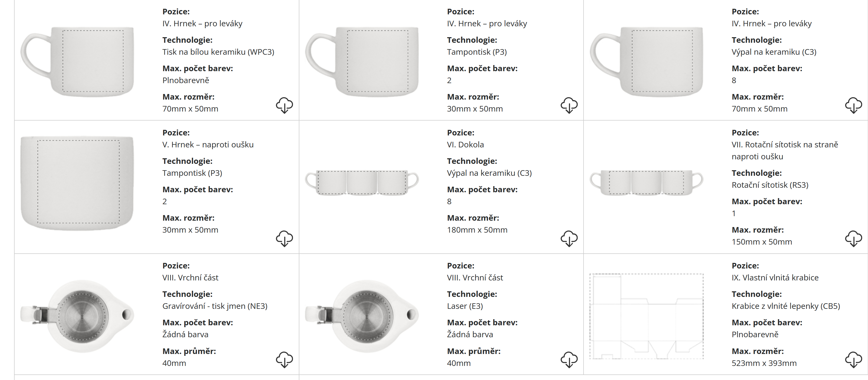Open teapot top image for Laser E3
The height and width of the screenshot is (380, 868).
click(362, 316)
